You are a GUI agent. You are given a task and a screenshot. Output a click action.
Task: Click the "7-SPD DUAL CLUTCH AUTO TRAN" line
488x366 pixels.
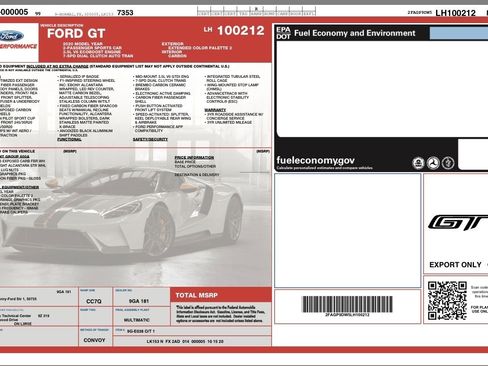98,56
